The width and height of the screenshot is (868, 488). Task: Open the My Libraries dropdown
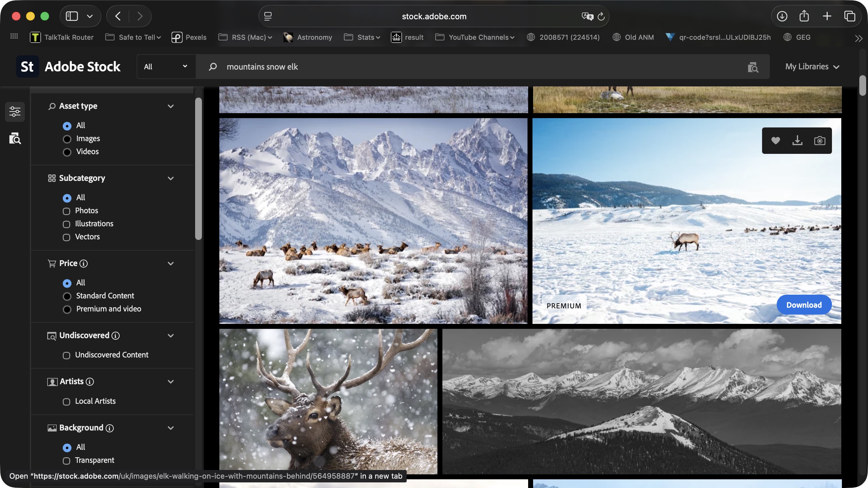[x=812, y=67]
